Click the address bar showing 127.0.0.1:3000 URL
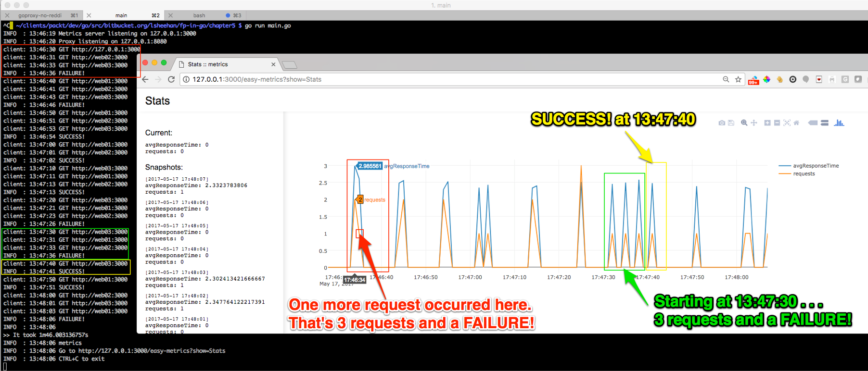Image resolution: width=868 pixels, height=371 pixels. coord(433,79)
